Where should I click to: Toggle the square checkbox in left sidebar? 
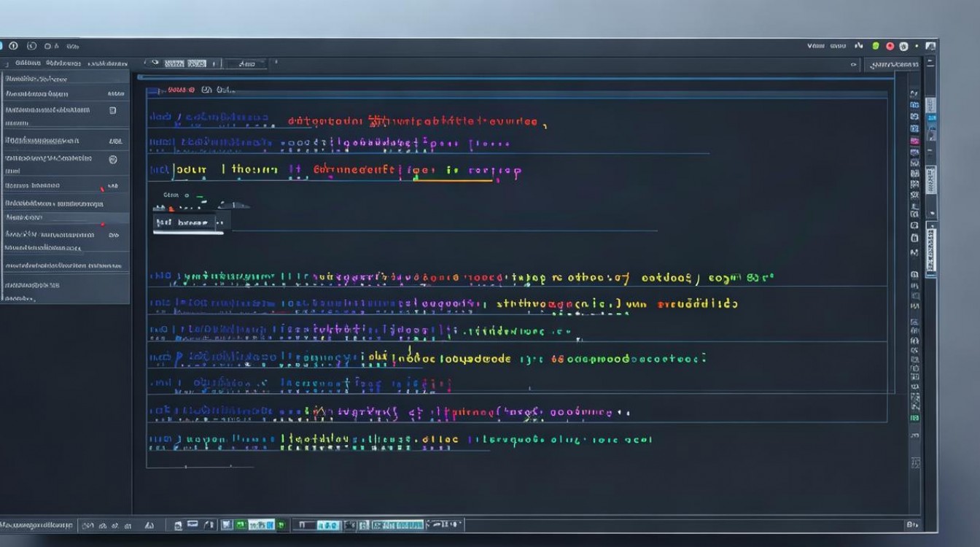[x=112, y=110]
